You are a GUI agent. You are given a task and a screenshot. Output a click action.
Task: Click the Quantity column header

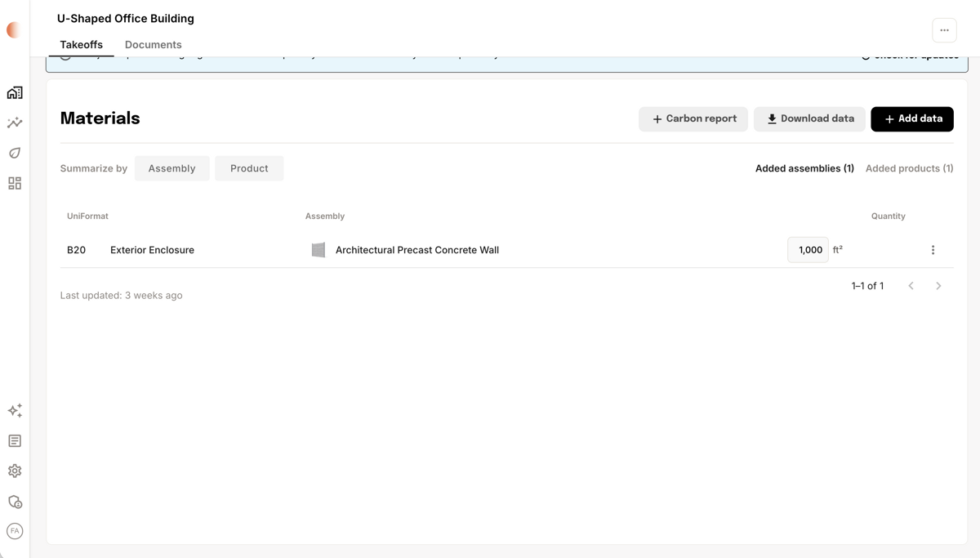coord(888,217)
